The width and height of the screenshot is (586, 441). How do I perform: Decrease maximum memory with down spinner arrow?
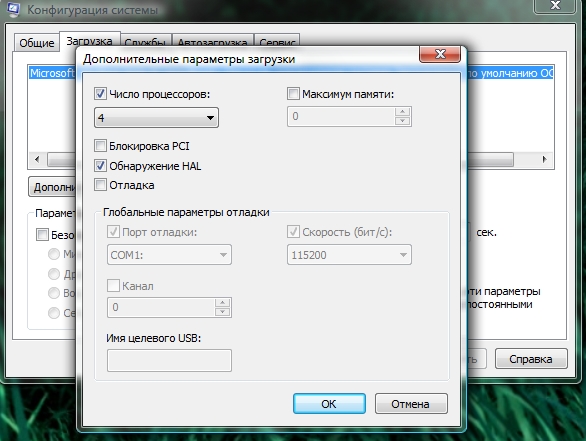(403, 121)
